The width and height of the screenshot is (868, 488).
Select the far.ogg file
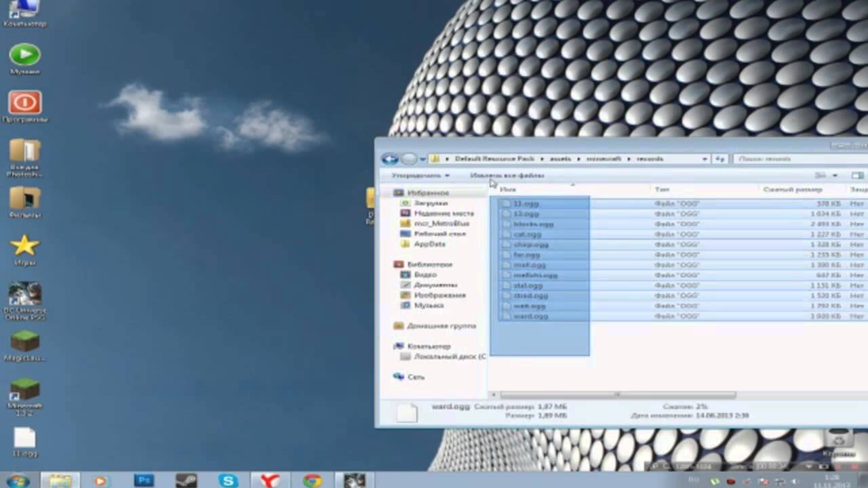tap(527, 255)
